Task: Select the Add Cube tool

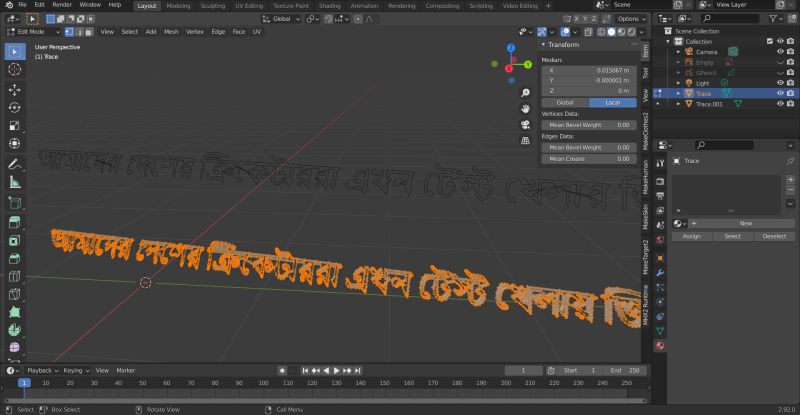Action: 15,203
